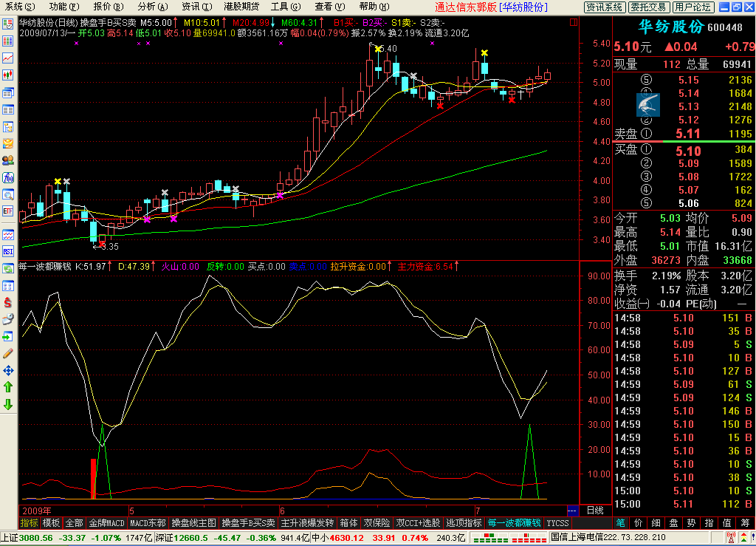This screenshot has width=756, height=546.
Task: Click the RSI indicator icon in left sidebar
Action: coord(7,251)
